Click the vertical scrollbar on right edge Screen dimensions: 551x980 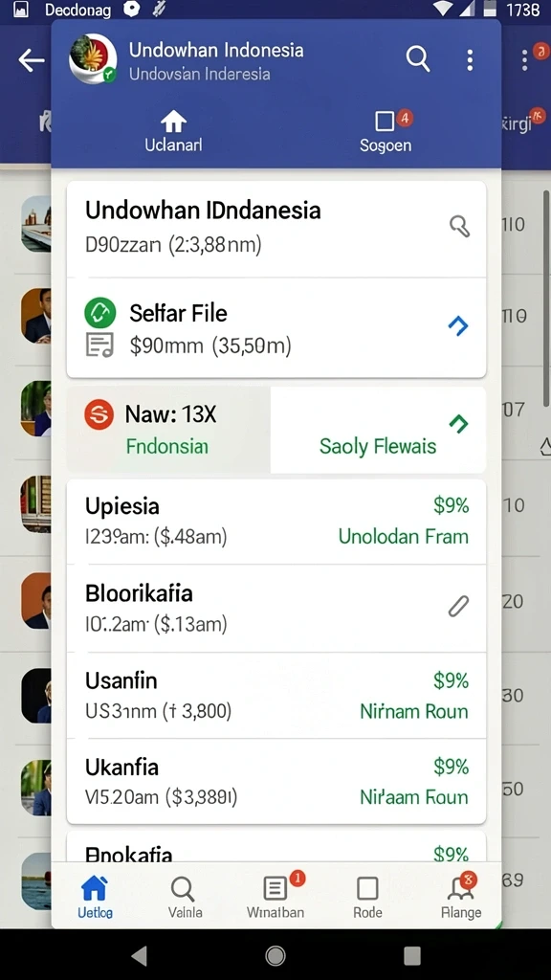[546, 300]
